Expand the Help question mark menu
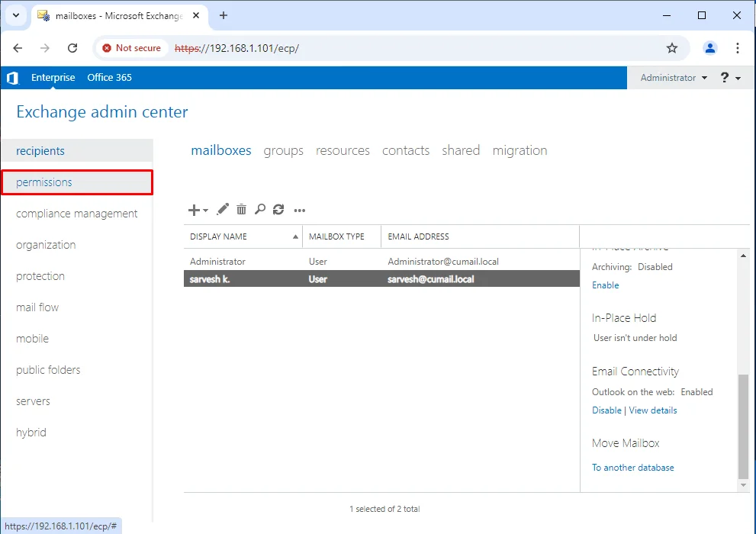This screenshot has height=534, width=756. click(730, 78)
